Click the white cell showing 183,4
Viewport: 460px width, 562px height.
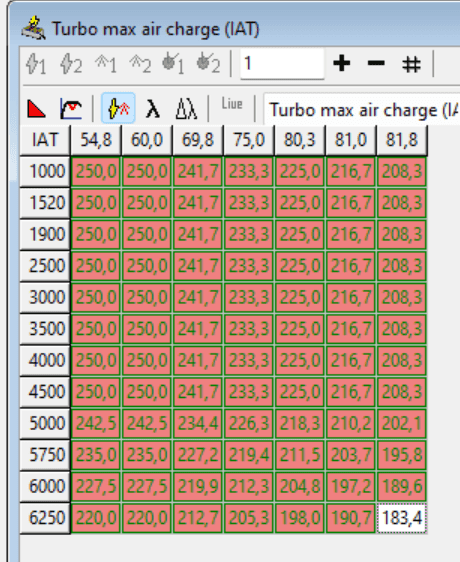(402, 518)
